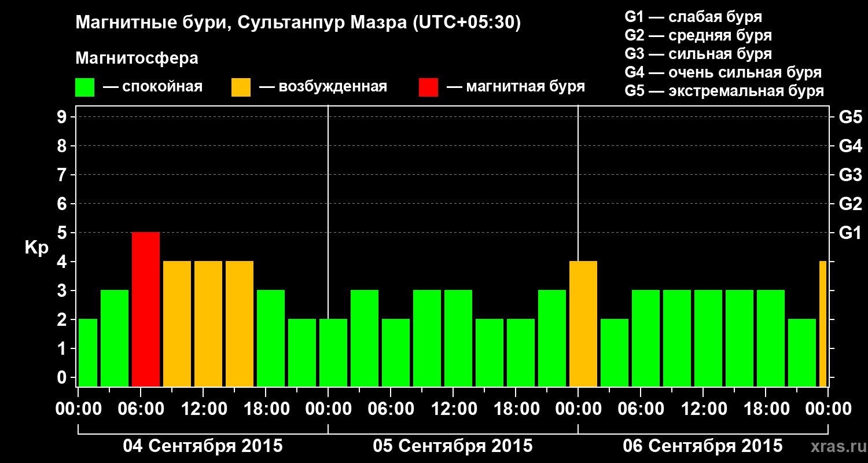This screenshot has height=463, width=868.
Task: Click 'G5 — экстремальная буря' description
Action: (x=724, y=91)
